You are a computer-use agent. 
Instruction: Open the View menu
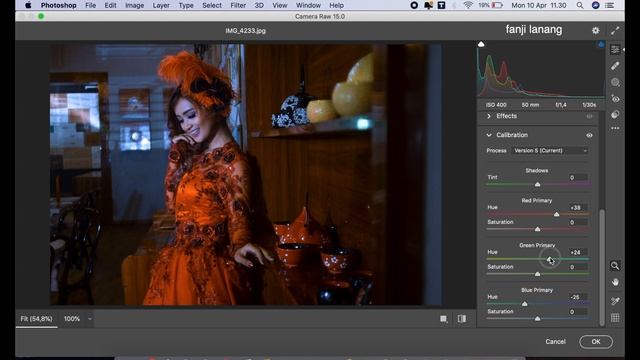280,5
